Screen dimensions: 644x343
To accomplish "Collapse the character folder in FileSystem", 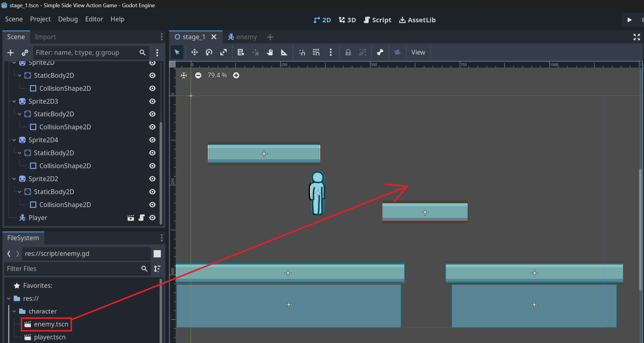I will tap(14, 311).
